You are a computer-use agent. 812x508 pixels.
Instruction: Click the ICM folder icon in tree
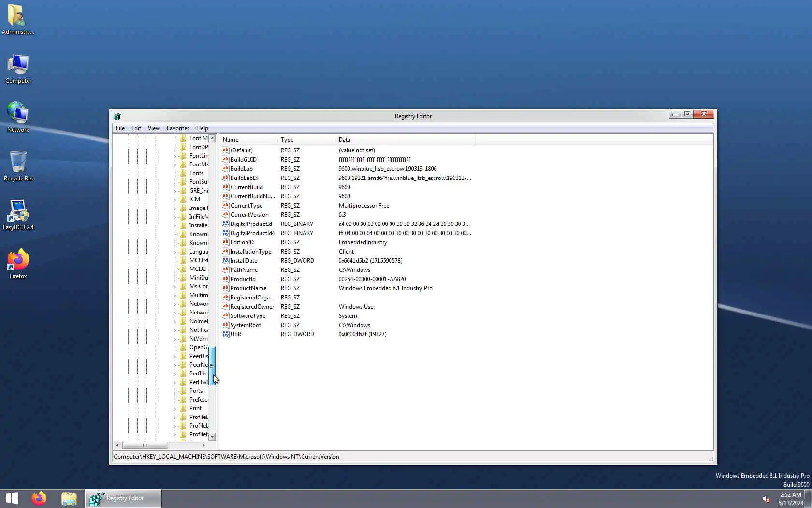(x=183, y=199)
